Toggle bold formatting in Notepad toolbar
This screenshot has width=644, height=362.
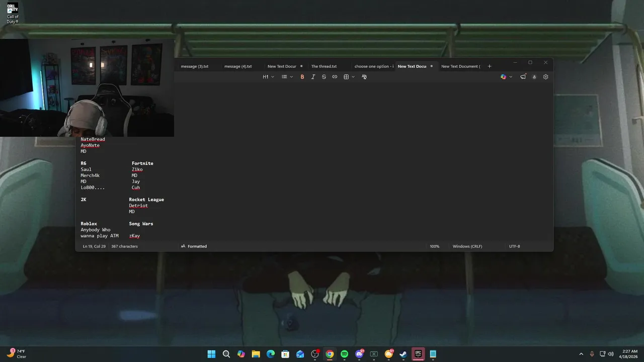point(302,77)
